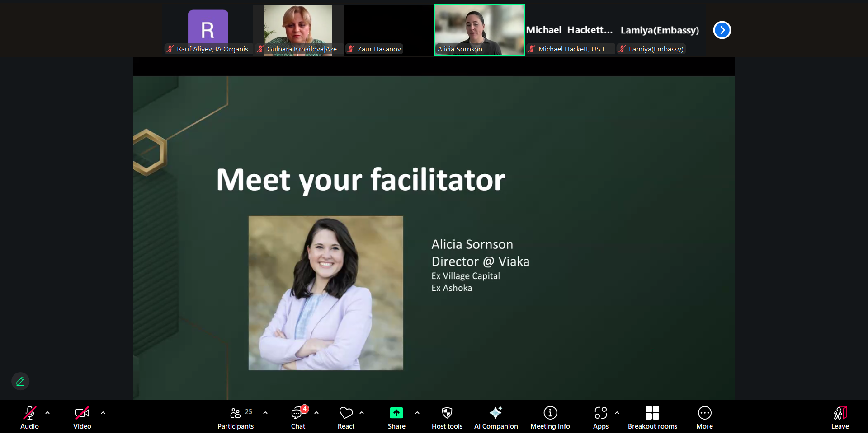Select Alicia Sornson active speaker tile
Image resolution: width=868 pixels, height=434 pixels.
479,30
